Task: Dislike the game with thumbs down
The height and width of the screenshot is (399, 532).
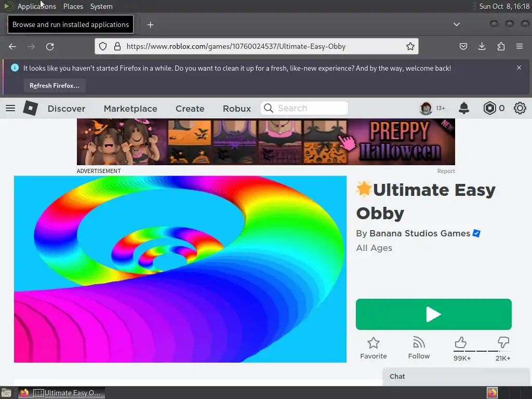Action: (x=503, y=342)
